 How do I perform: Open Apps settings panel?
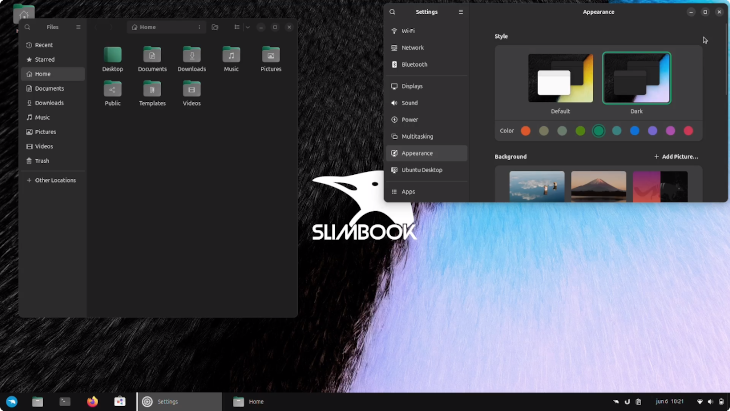426,191
